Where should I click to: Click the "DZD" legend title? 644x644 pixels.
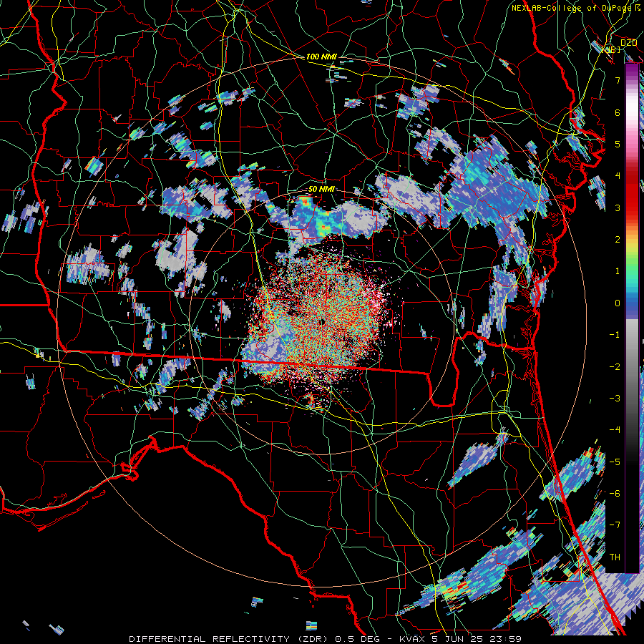point(628,43)
